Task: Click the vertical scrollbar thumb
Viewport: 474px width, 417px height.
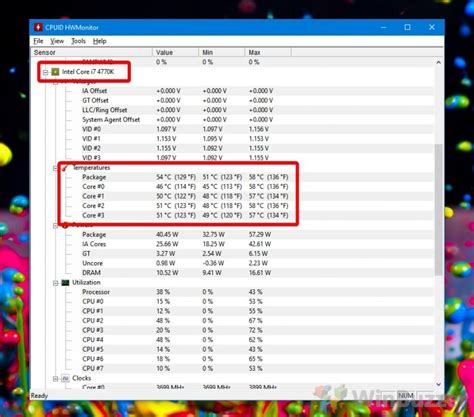Action: pyautogui.click(x=439, y=209)
